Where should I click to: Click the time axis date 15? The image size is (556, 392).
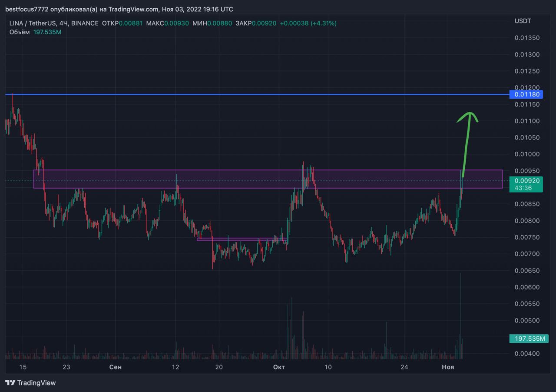[x=23, y=367]
